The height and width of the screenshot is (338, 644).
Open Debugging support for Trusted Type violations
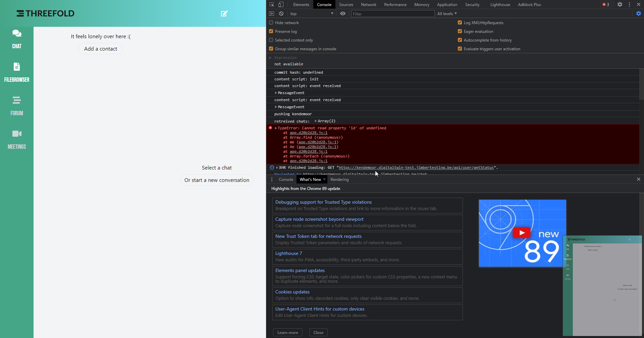tap(368, 205)
